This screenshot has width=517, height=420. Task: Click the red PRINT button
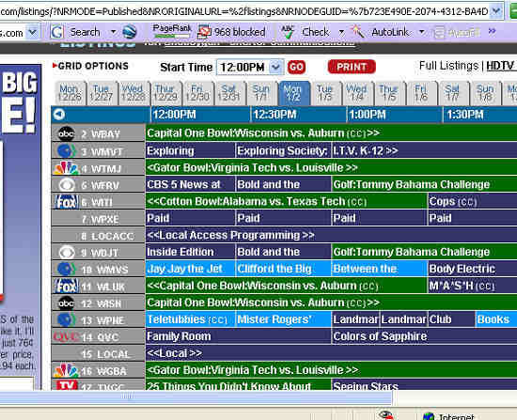[352, 67]
